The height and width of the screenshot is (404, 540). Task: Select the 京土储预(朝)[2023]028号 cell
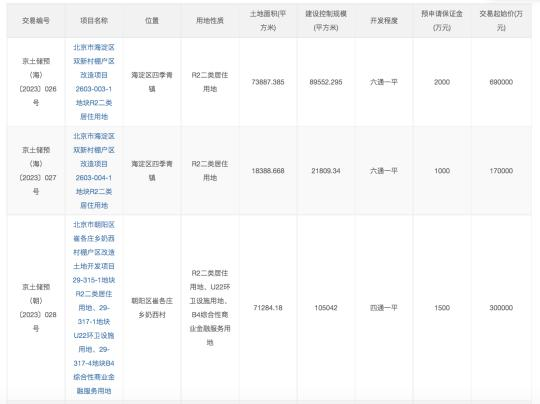tap(36, 308)
